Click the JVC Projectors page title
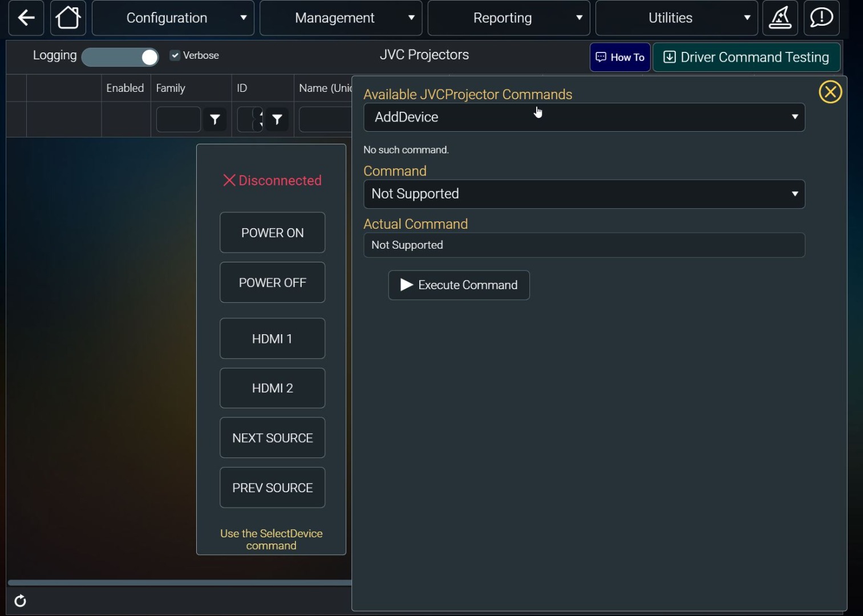Image resolution: width=863 pixels, height=616 pixels. [424, 55]
